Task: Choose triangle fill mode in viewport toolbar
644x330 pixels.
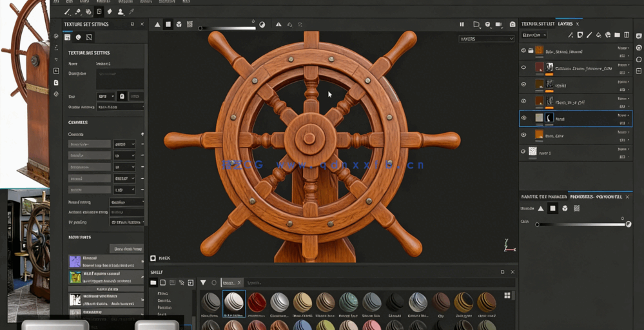Action: (x=157, y=24)
